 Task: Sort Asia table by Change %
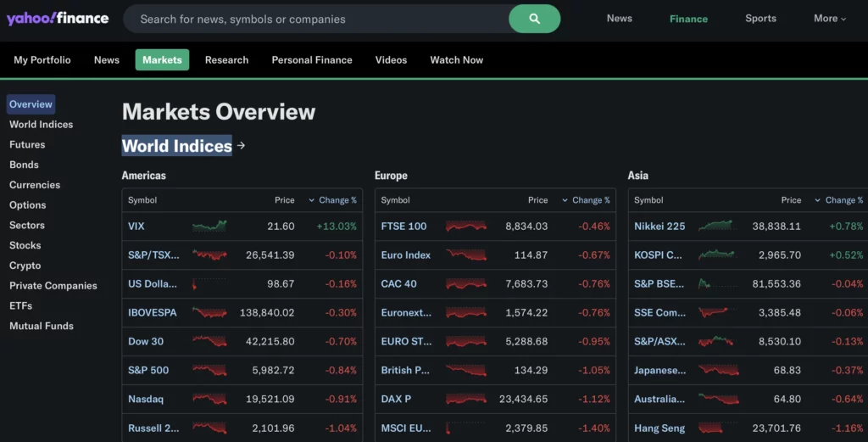(838, 200)
